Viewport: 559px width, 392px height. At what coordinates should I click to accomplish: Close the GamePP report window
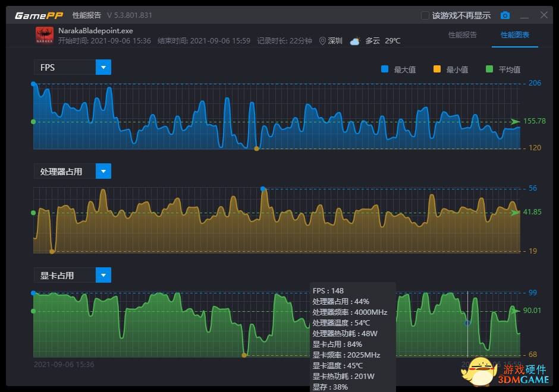click(x=544, y=15)
